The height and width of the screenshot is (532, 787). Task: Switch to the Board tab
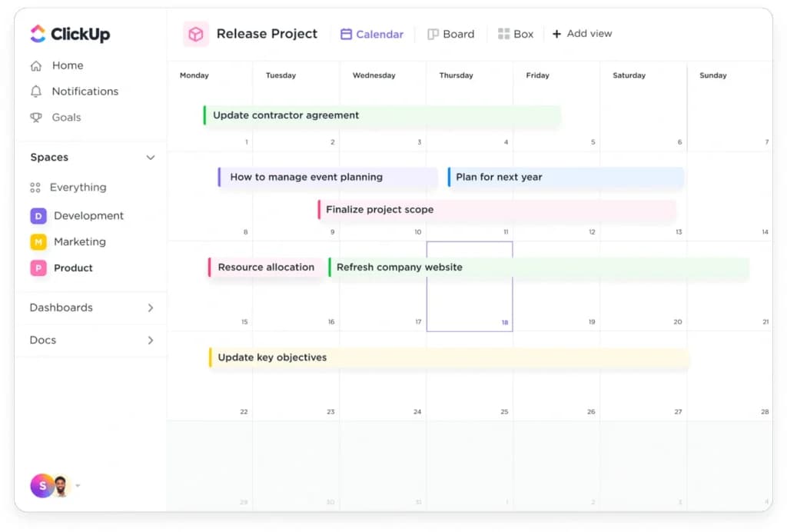[x=450, y=34]
